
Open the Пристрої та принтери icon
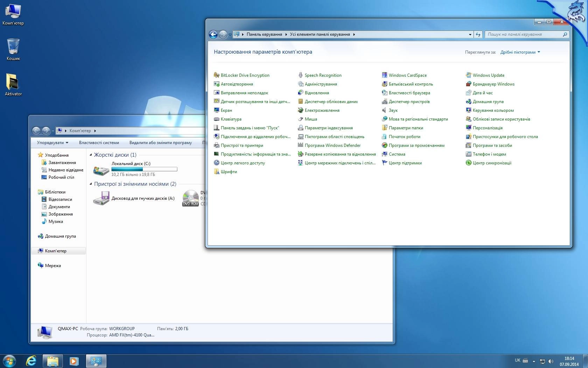coord(217,145)
